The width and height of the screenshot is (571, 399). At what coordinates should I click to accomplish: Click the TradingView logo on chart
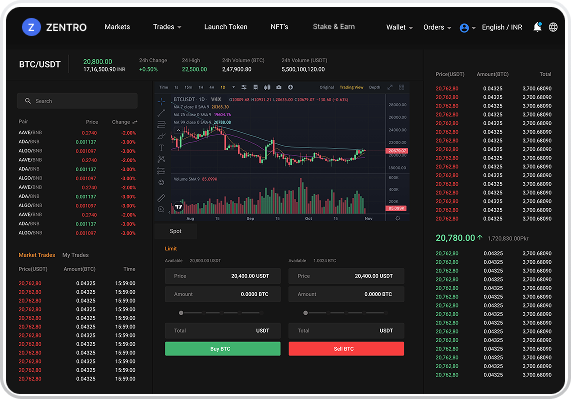point(178,207)
